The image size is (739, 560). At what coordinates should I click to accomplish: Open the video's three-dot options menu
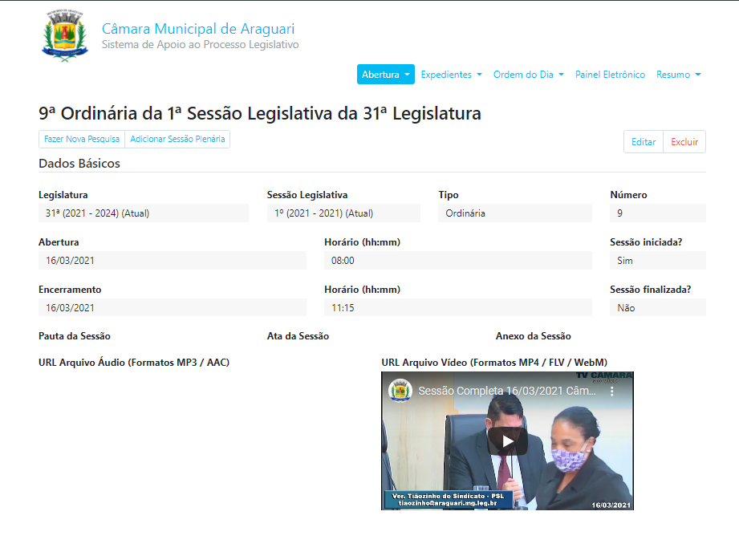point(612,392)
